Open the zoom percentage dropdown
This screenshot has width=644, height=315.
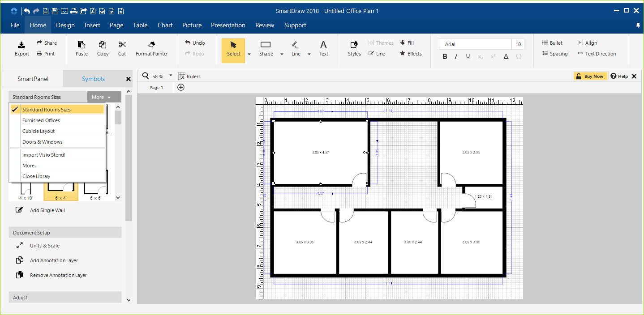click(x=171, y=76)
